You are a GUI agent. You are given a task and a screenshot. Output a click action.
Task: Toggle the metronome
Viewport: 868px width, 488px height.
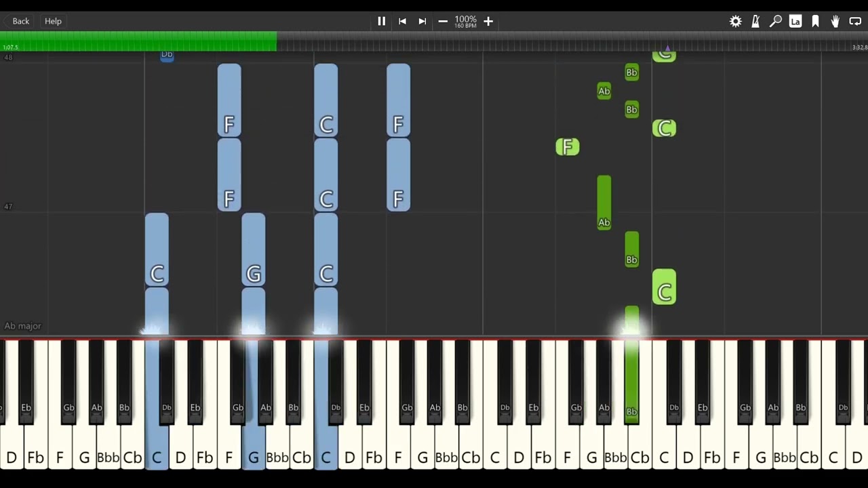[x=755, y=21]
